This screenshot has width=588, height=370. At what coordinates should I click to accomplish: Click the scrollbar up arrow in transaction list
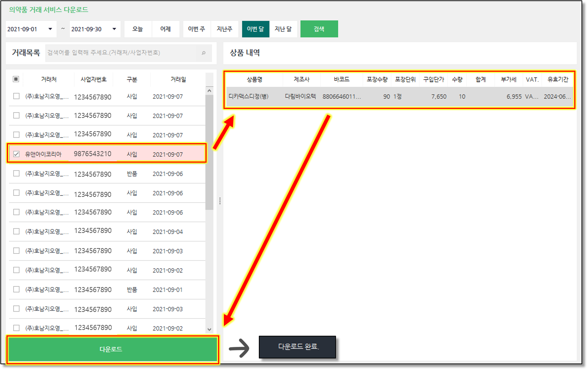(209, 91)
